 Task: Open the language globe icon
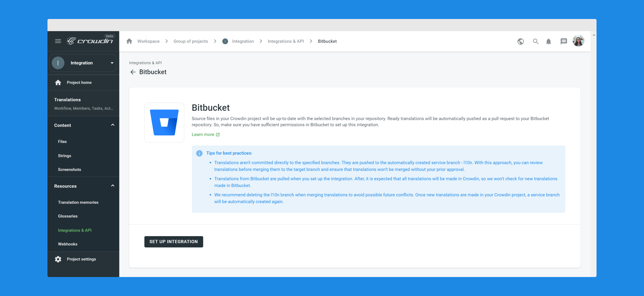pyautogui.click(x=521, y=42)
